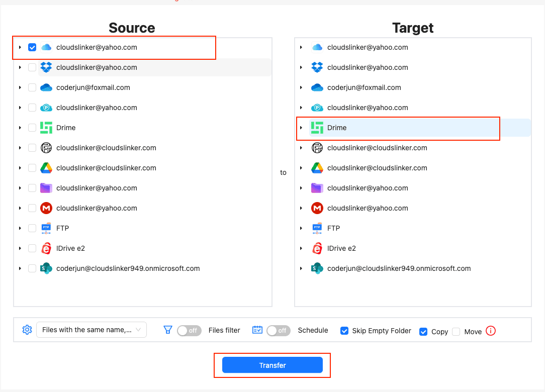
Task: Click the MEGA icon in Target list
Action: pos(317,208)
